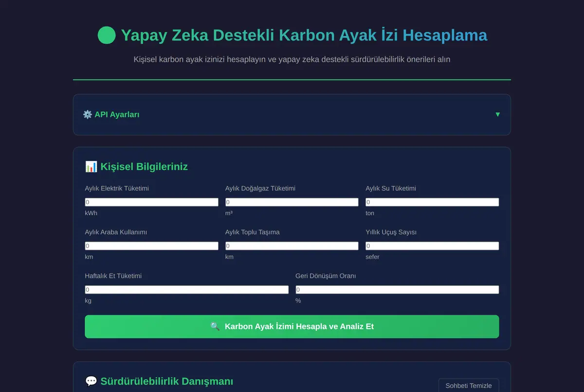Click the kWh unit text

[x=91, y=214]
